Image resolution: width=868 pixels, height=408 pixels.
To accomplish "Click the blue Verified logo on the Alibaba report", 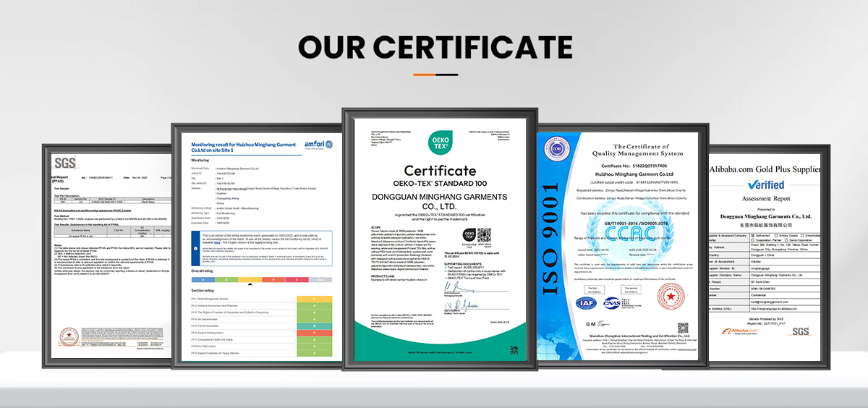I will click(765, 185).
